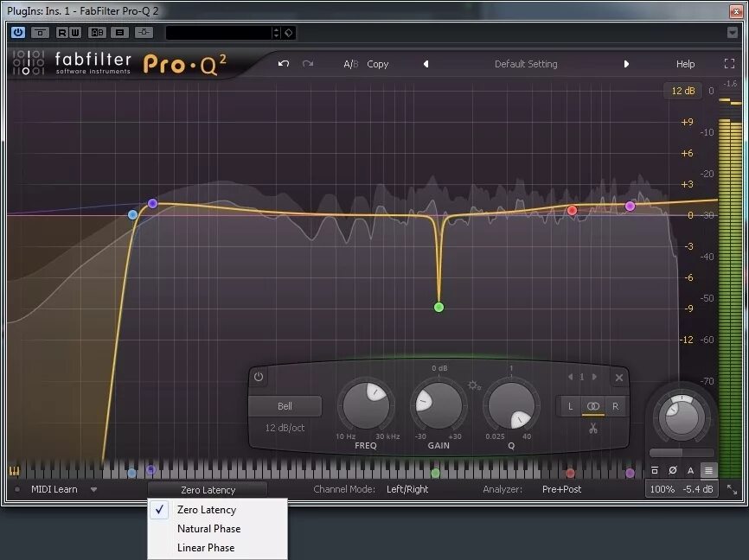
Task: Click the MIDI Learn indicator dot
Action: [x=17, y=489]
